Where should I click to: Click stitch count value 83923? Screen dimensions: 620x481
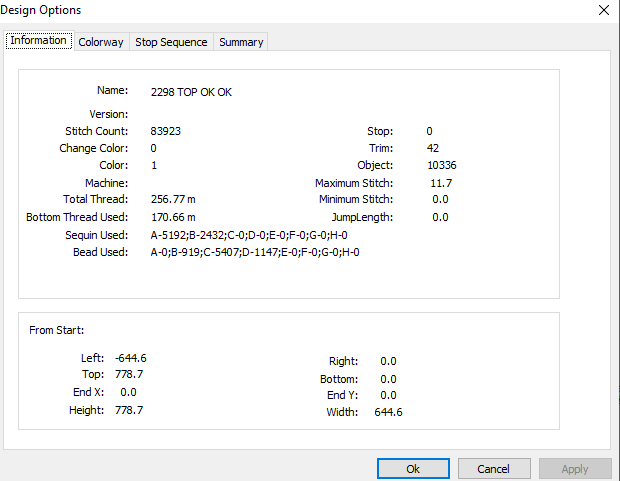point(166,131)
